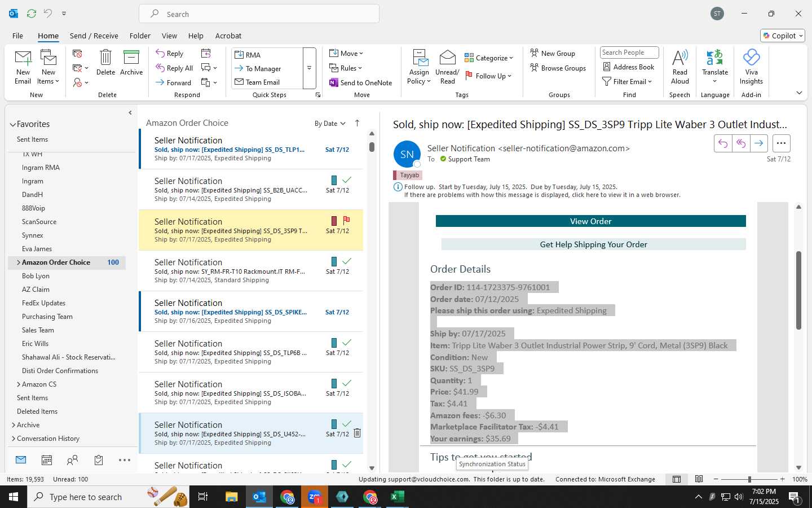
Task: Click the Windows Start button
Action: point(14,497)
